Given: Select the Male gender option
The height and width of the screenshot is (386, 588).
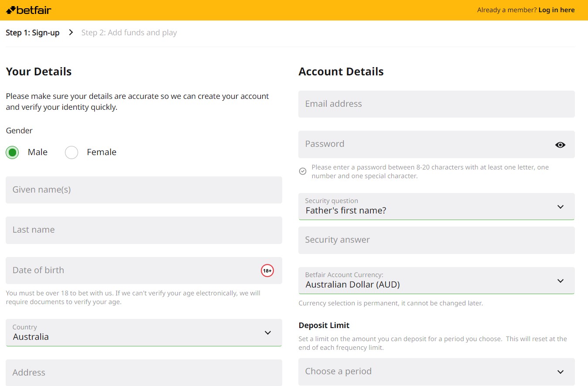Looking at the screenshot, I should tap(12, 152).
